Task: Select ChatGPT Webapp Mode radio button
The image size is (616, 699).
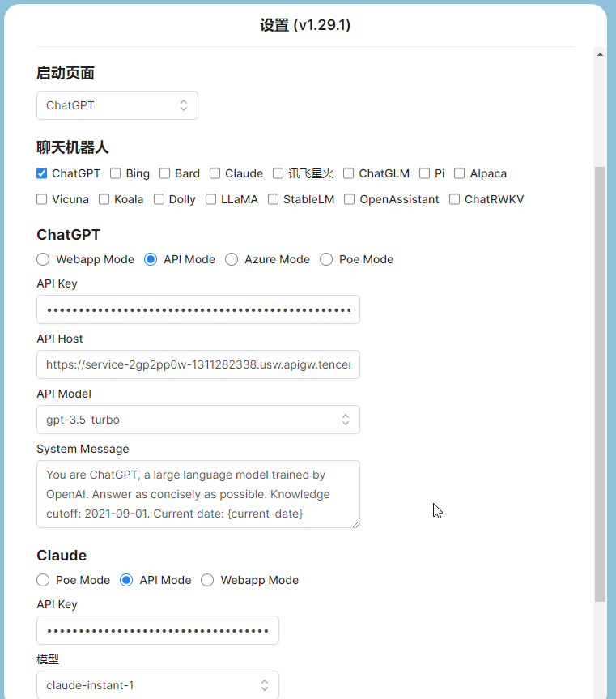Action: pos(43,259)
